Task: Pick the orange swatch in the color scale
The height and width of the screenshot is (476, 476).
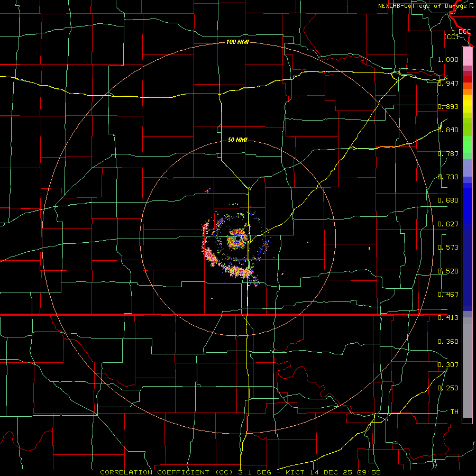Action: (x=467, y=91)
